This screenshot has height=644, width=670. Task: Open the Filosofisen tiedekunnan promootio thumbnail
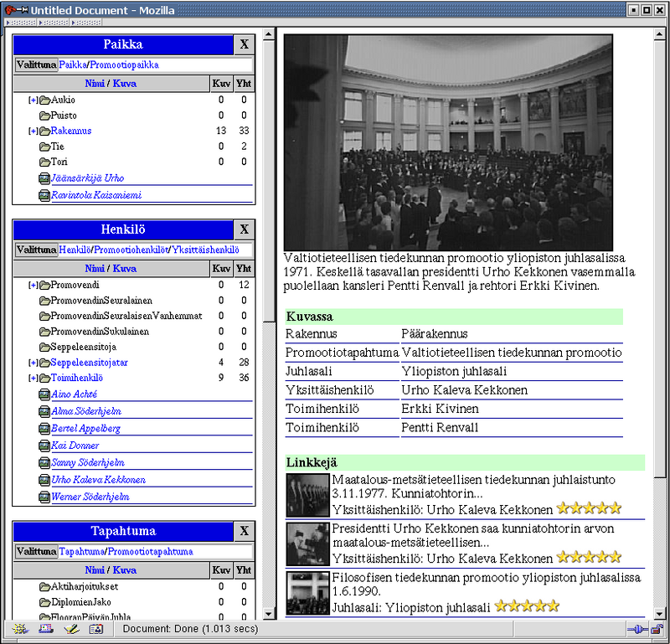[x=307, y=594]
